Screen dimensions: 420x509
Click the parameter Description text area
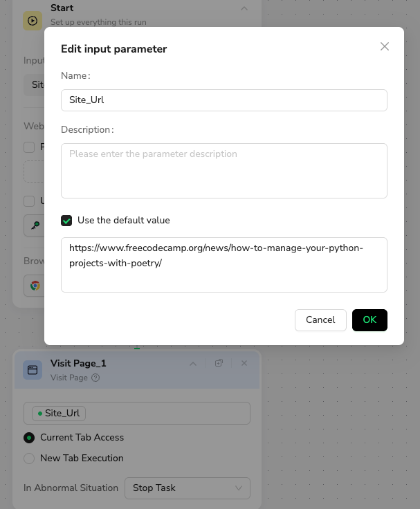(x=223, y=170)
